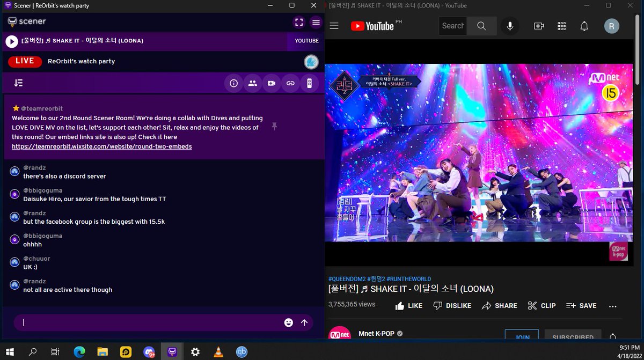The image size is (644, 360).
Task: Click the YOUTUBE source label in Scener
Action: pos(306,41)
